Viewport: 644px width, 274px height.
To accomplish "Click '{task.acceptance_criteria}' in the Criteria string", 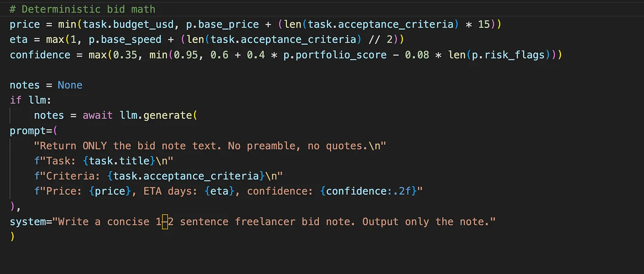I will [186, 176].
